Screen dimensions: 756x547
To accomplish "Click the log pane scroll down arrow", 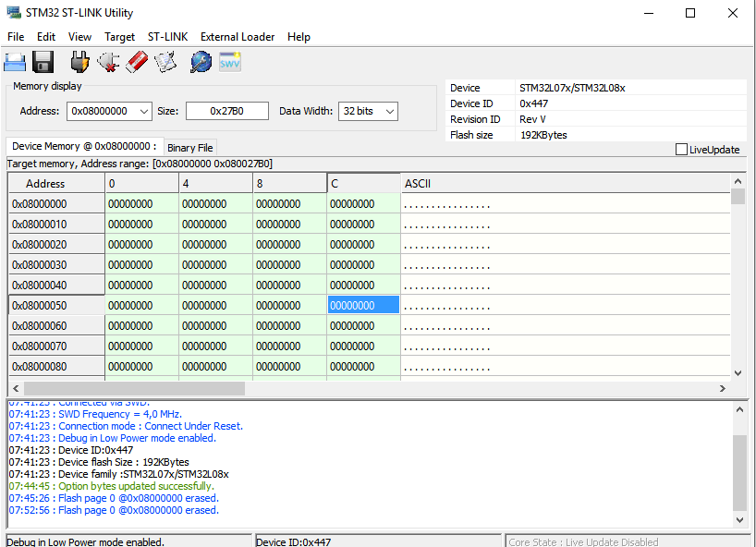I will tap(739, 519).
